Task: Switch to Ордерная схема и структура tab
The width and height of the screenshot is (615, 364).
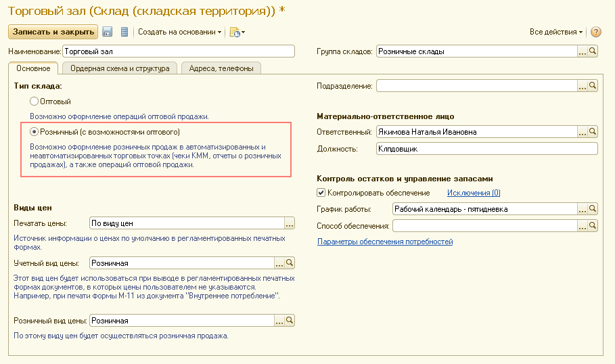Action: tap(119, 68)
